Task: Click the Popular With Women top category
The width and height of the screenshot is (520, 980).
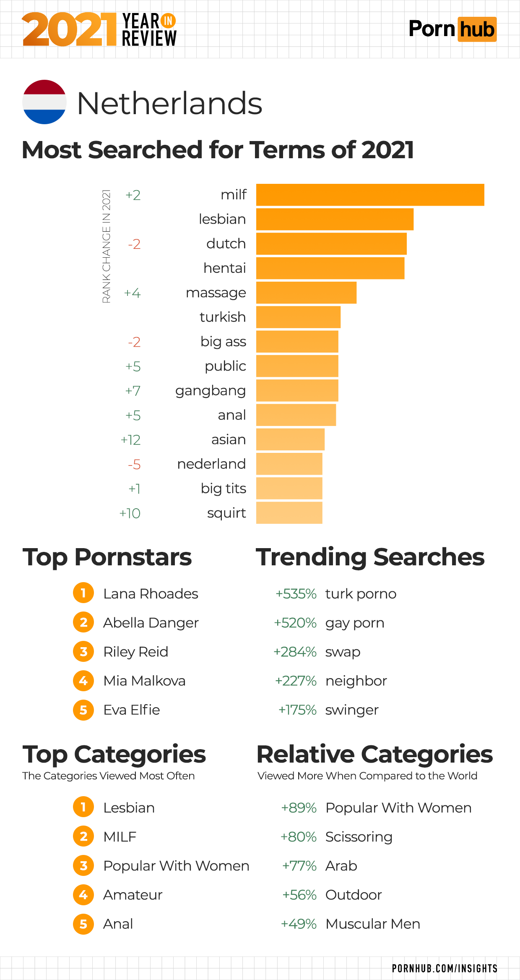Action: (176, 866)
